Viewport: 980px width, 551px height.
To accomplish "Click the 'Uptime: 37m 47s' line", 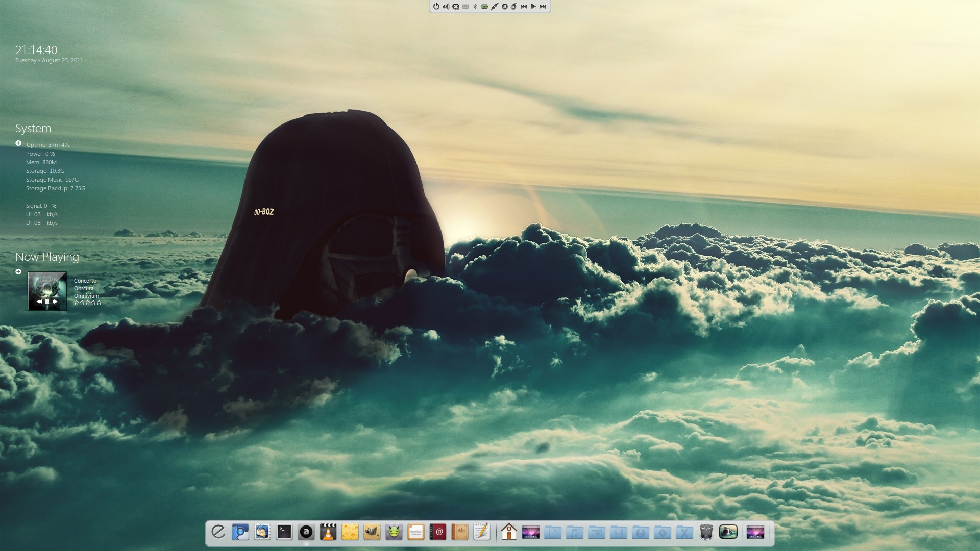I will (48, 145).
